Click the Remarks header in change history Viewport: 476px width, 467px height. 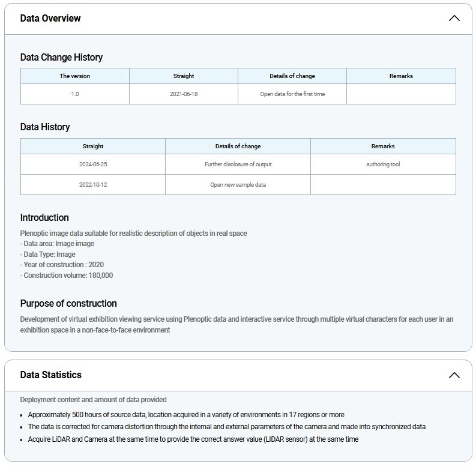[x=401, y=76]
